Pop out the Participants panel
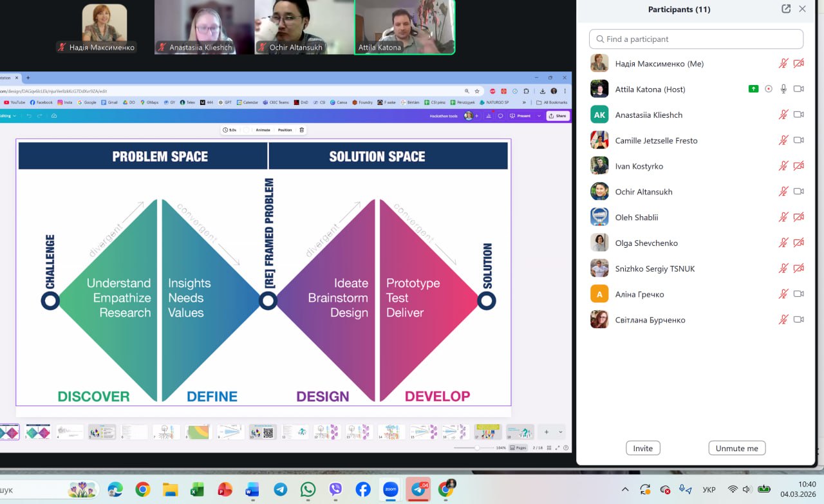Screen dimensions: 824x504 click(x=786, y=9)
